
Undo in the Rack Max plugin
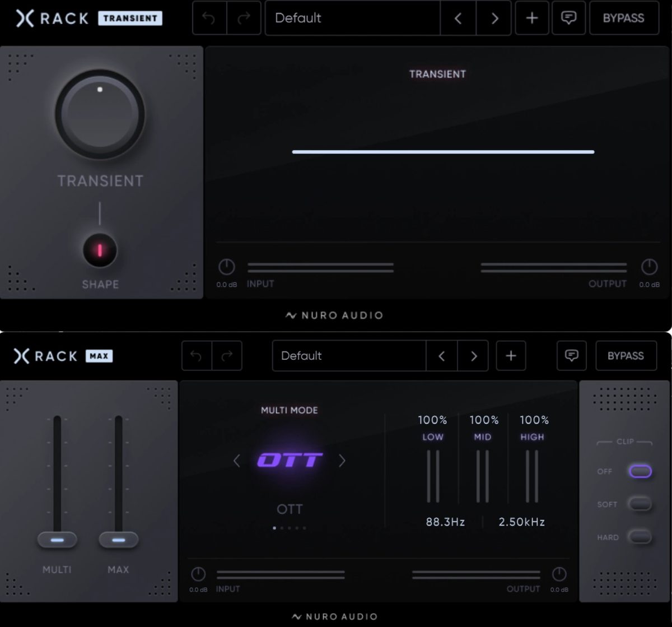197,356
